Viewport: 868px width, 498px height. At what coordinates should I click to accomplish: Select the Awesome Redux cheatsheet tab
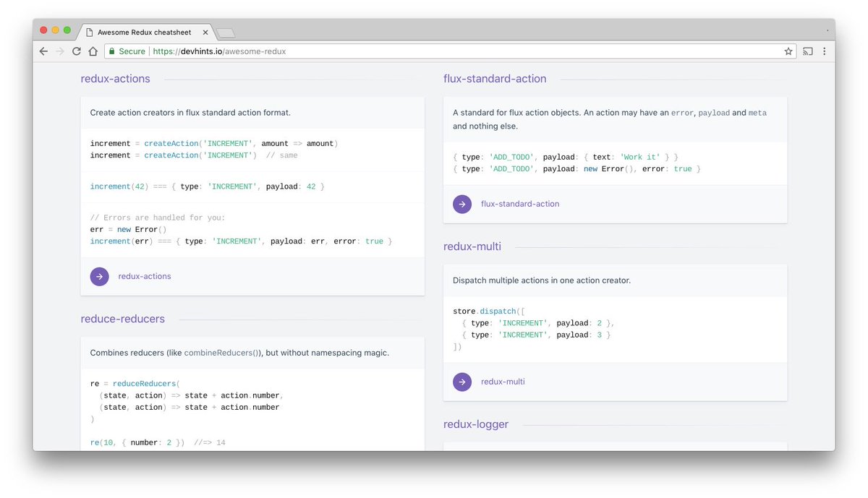[x=146, y=32]
